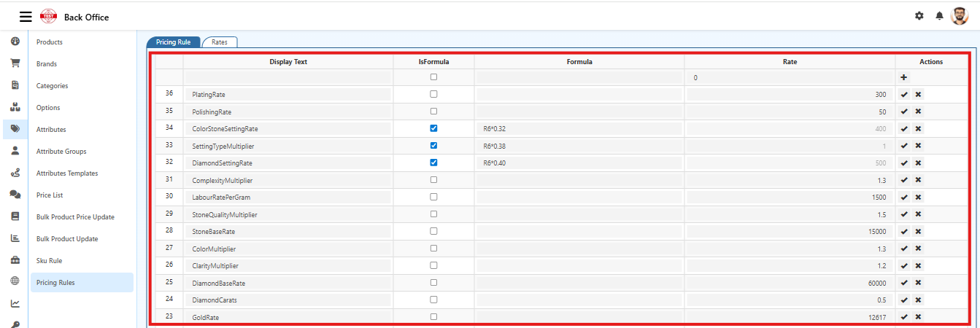Go to Bulk Product Price Update
The image size is (980, 328).
click(75, 216)
